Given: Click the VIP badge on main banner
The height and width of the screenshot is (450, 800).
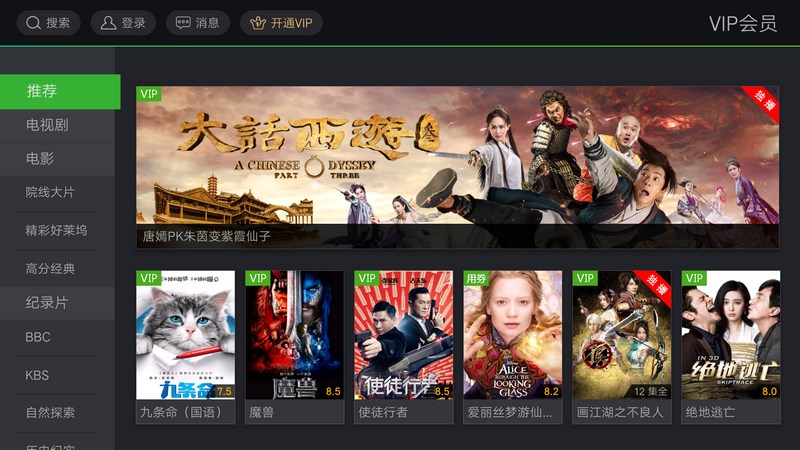Looking at the screenshot, I should click(149, 94).
